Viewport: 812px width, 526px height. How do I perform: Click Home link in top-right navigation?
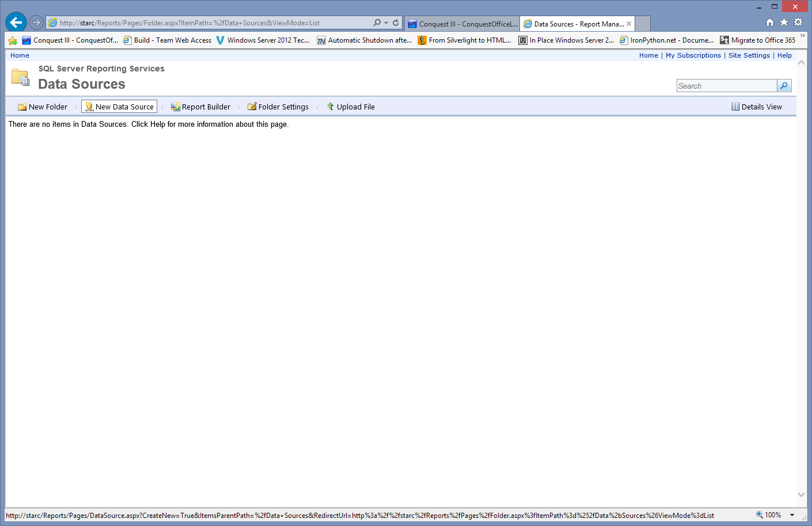[648, 55]
